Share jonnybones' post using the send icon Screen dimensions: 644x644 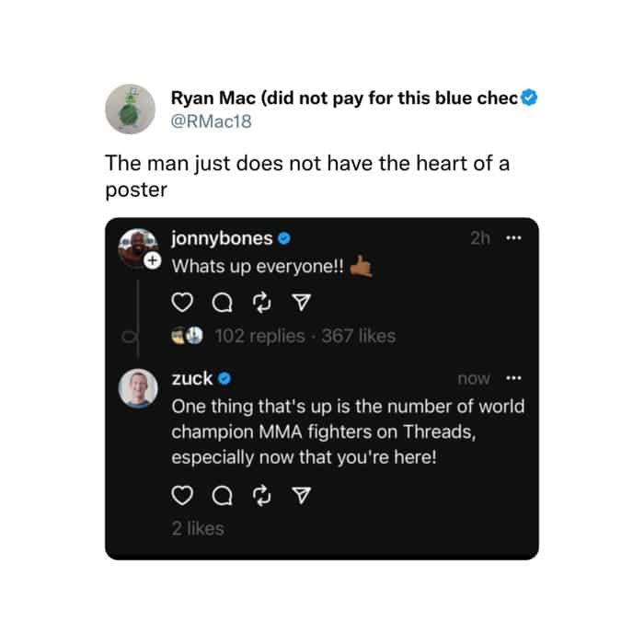[301, 303]
